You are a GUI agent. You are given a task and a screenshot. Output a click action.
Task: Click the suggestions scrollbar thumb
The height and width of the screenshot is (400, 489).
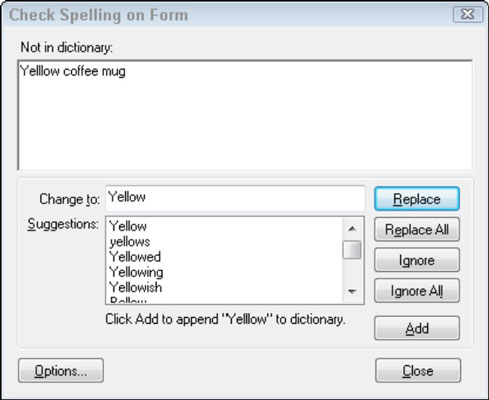(352, 250)
